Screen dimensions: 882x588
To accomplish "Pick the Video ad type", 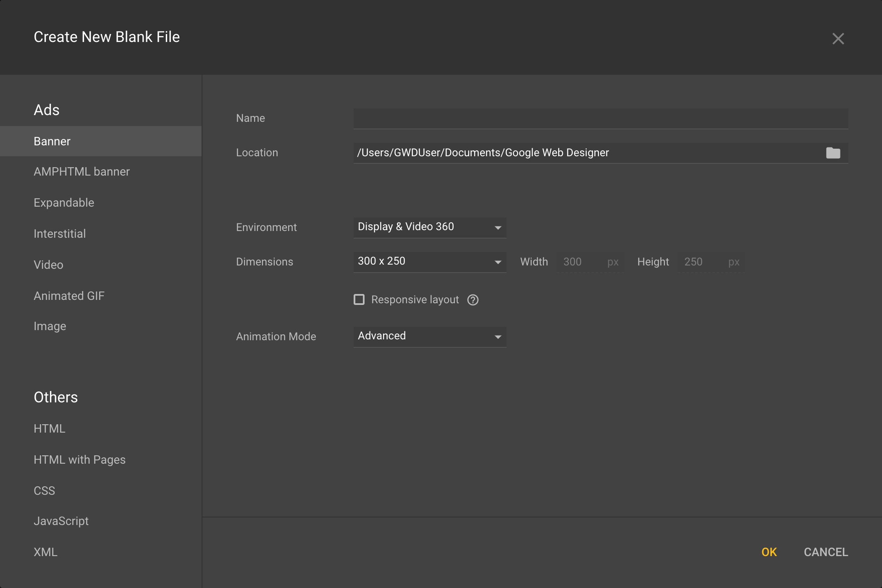I will coord(48,265).
